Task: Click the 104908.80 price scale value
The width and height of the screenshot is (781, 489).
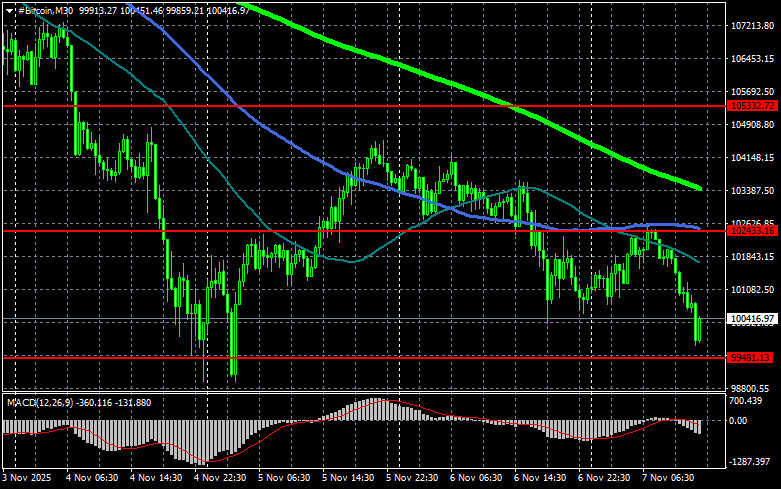Action: pyautogui.click(x=752, y=124)
